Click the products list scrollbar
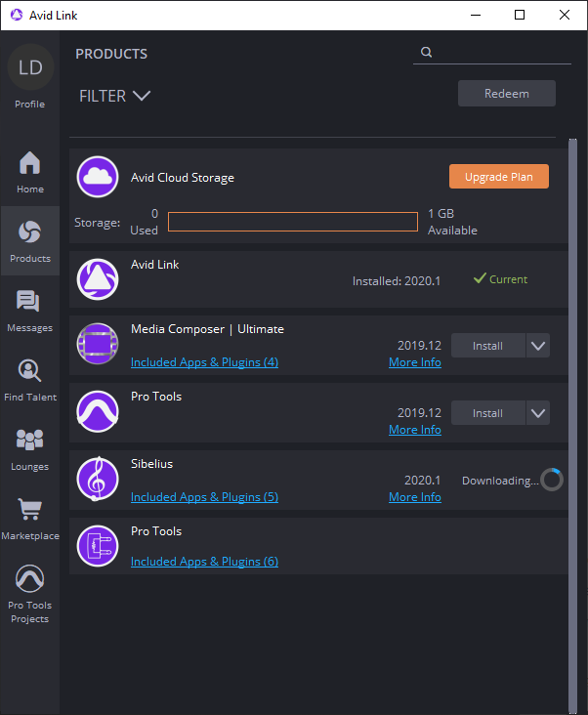The image size is (588, 715). (572, 426)
